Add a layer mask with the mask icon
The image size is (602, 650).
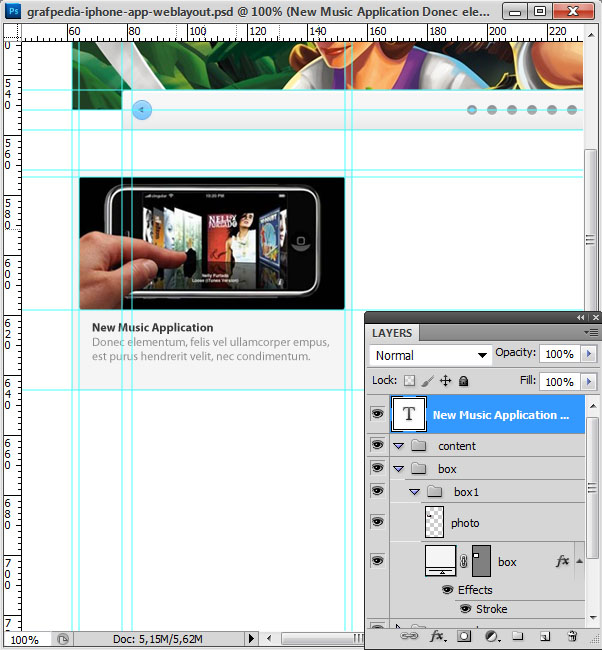[464, 636]
